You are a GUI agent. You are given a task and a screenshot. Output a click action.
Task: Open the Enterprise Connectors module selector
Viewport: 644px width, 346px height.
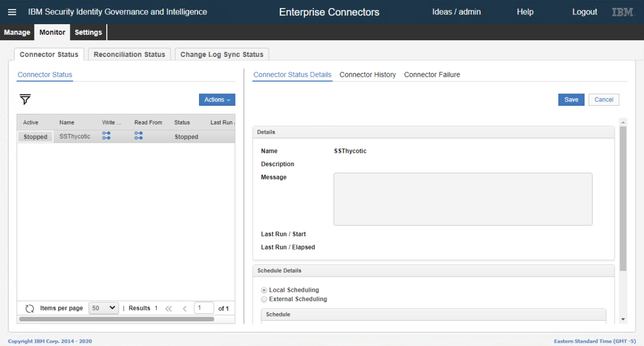coord(329,12)
